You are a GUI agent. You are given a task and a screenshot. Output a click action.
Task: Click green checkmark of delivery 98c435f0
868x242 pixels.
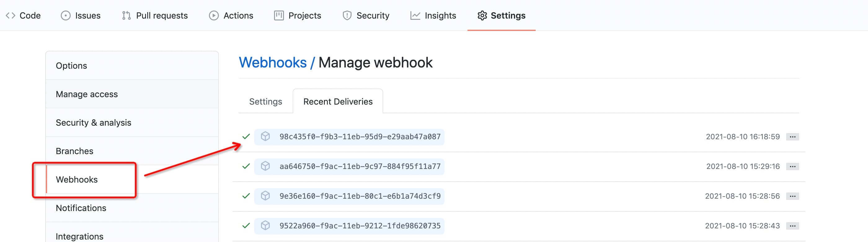point(246,136)
